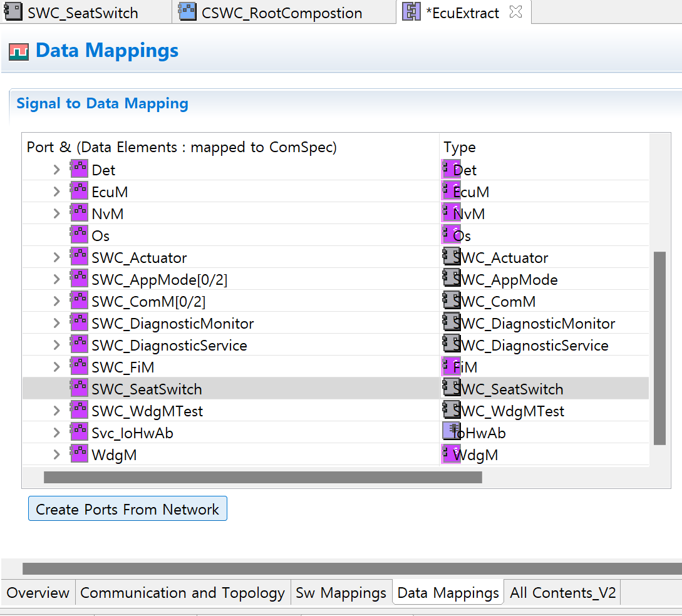This screenshot has width=682, height=616.
Task: Click the SWC_SeatSwitch type icon in the Type column
Action: click(452, 388)
